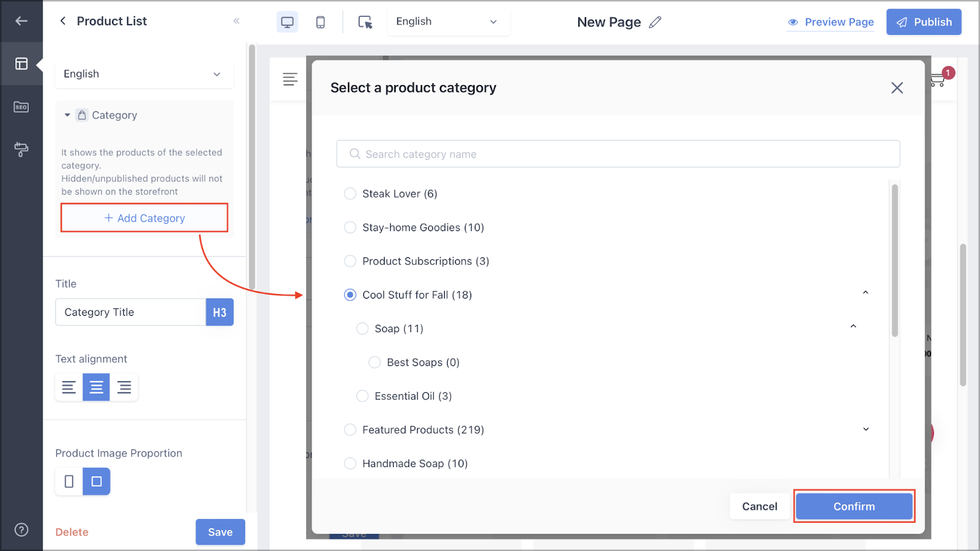Image resolution: width=980 pixels, height=551 pixels.
Task: Select Stay-home Goodies (10) category
Action: click(350, 227)
